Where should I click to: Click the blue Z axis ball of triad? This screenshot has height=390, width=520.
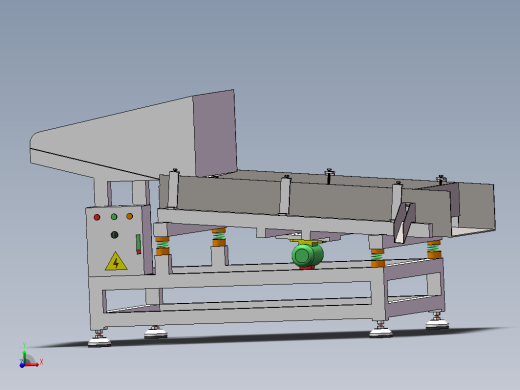click(x=22, y=365)
